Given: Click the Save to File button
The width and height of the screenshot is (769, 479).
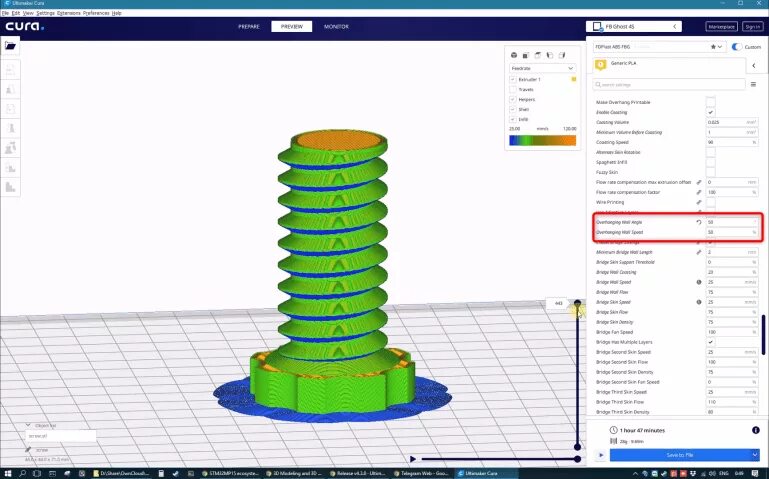Looking at the screenshot, I should pyautogui.click(x=680, y=455).
